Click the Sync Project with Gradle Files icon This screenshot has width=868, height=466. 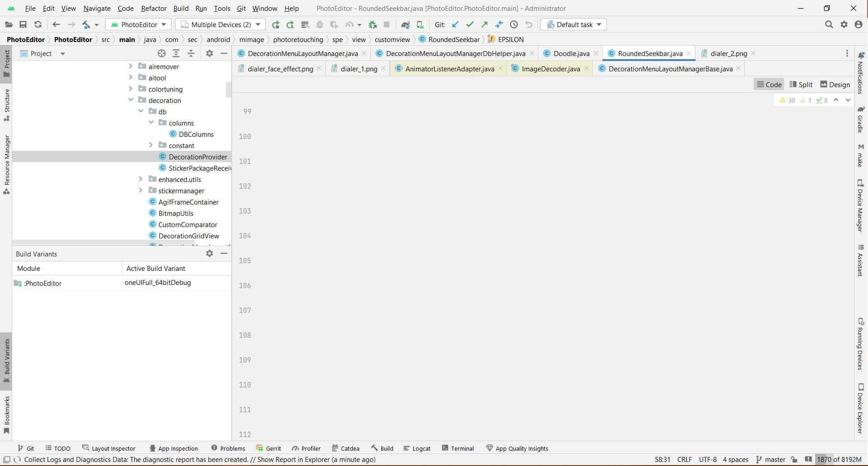[x=405, y=24]
